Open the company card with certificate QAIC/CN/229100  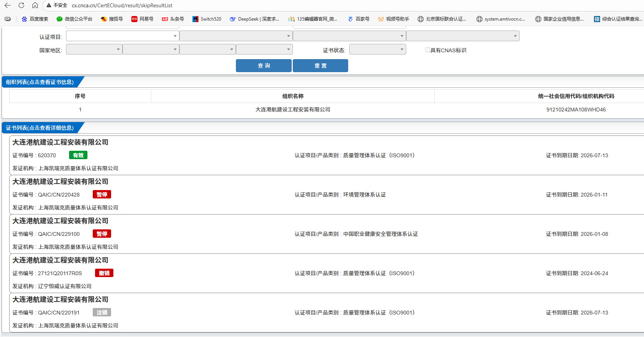326,234
